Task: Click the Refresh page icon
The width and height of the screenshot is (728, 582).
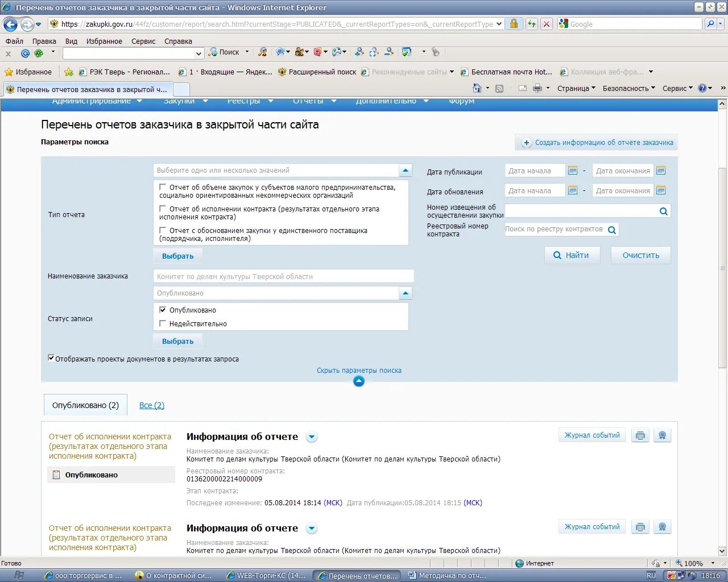Action: point(531,24)
